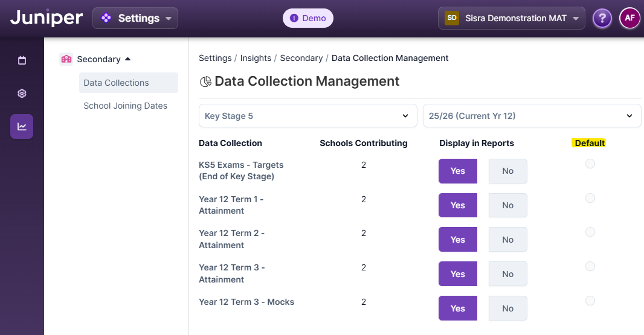
Task: Set Year 12 Term 1 display to No
Action: (507, 205)
